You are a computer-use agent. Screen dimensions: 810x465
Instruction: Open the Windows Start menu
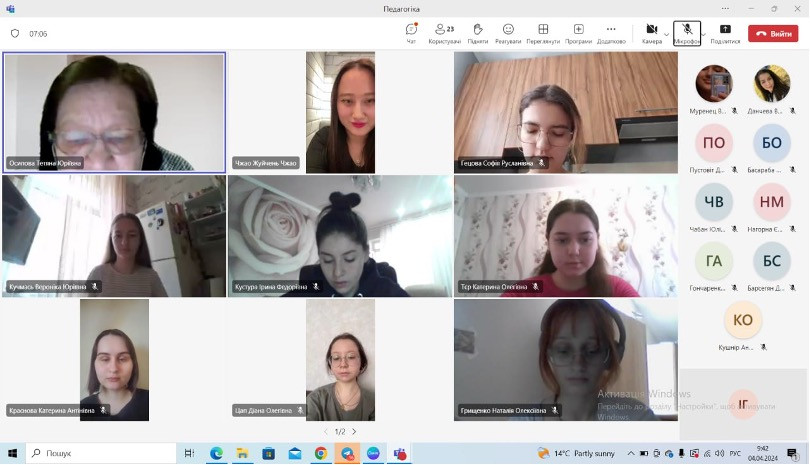pos(12,453)
